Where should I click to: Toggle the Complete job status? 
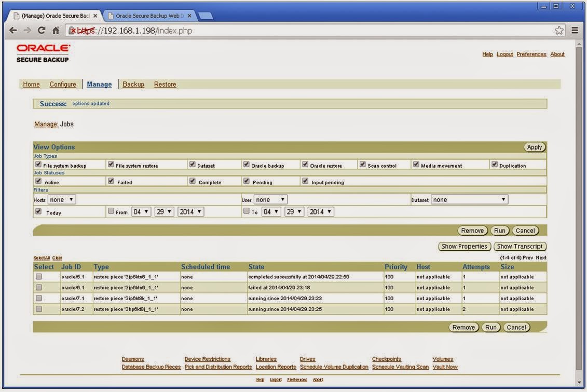[x=193, y=181]
